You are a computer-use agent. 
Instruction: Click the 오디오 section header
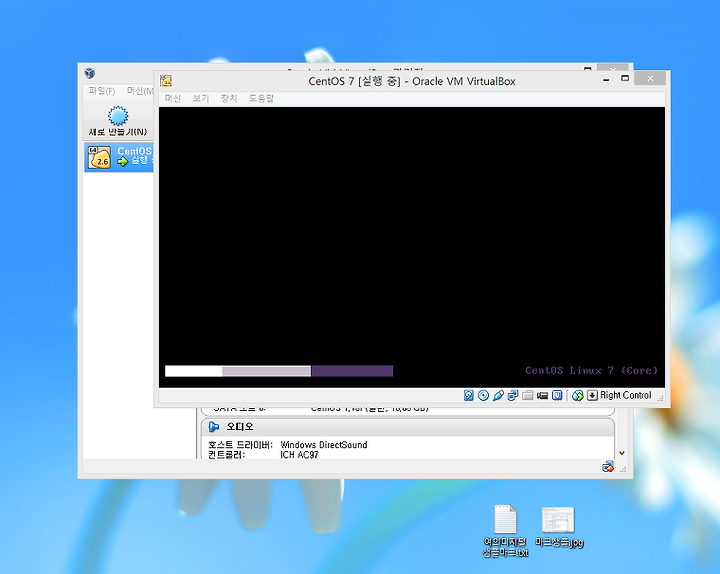408,427
